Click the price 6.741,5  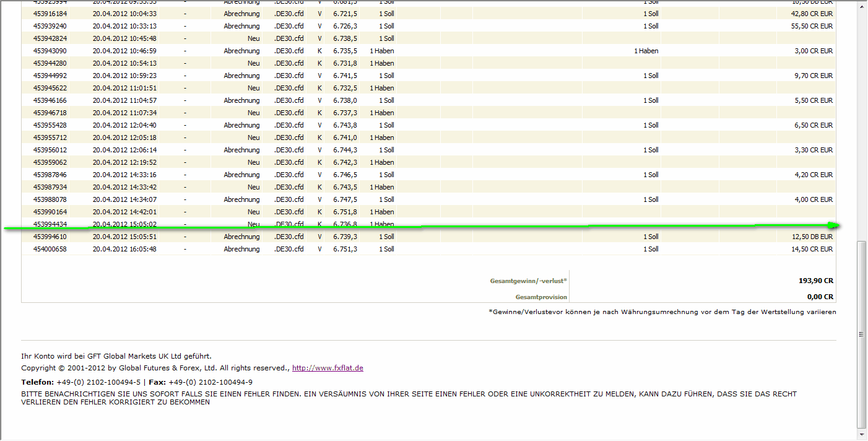[x=345, y=76]
